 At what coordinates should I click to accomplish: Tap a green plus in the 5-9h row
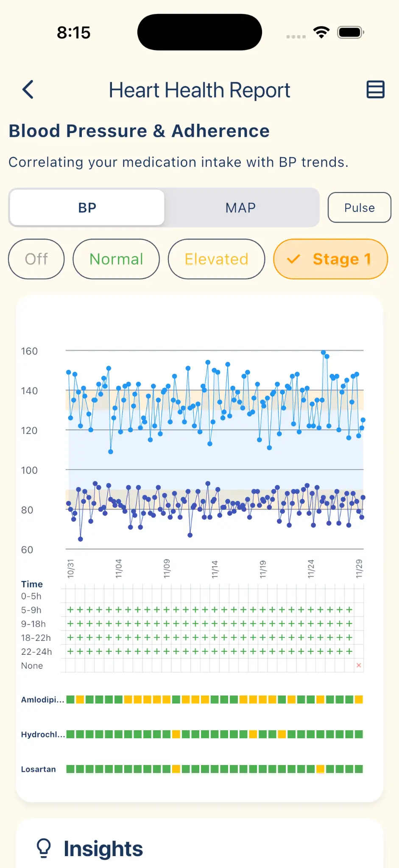click(x=70, y=609)
